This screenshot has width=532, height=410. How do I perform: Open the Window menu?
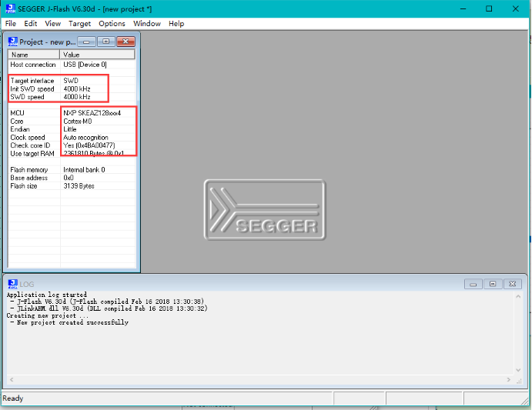click(x=146, y=23)
